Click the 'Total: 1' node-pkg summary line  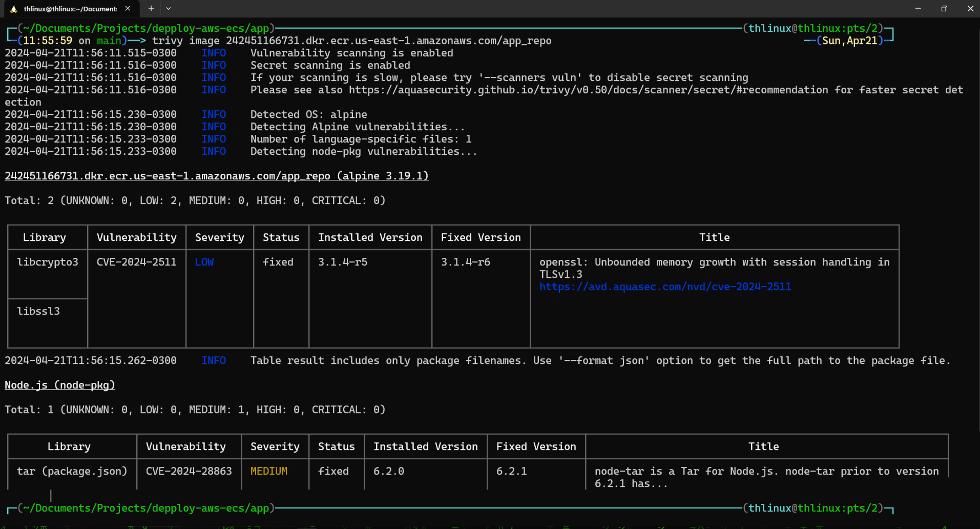(195, 410)
